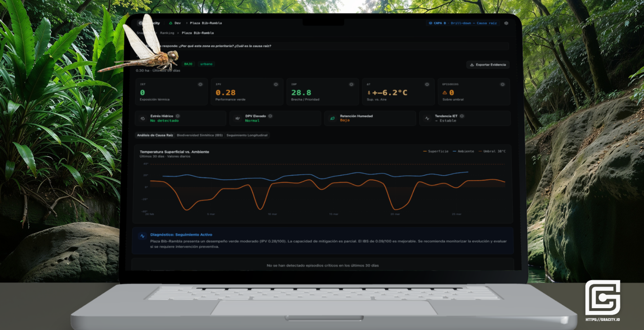Click info icon on the IPV card

point(276,84)
